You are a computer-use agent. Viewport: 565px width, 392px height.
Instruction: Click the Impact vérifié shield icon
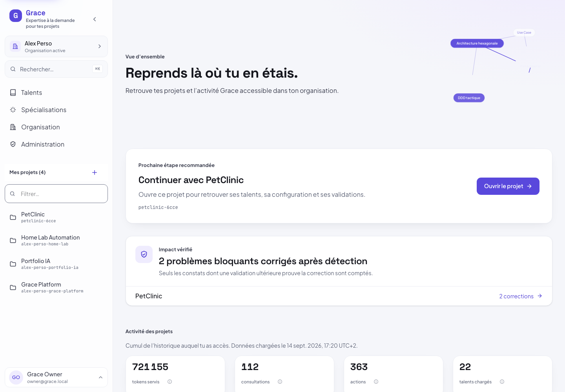(144, 254)
